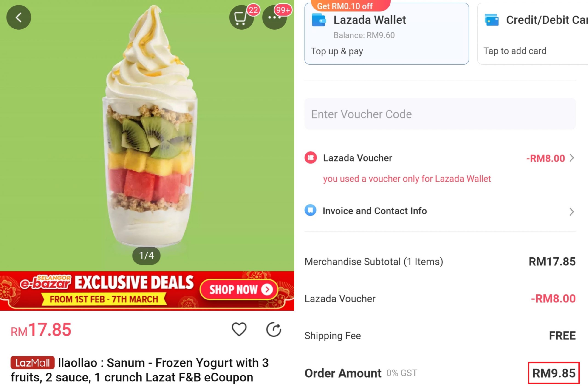Click the Credit/Debit Card icon
The width and height of the screenshot is (588, 387).
pyautogui.click(x=491, y=20)
